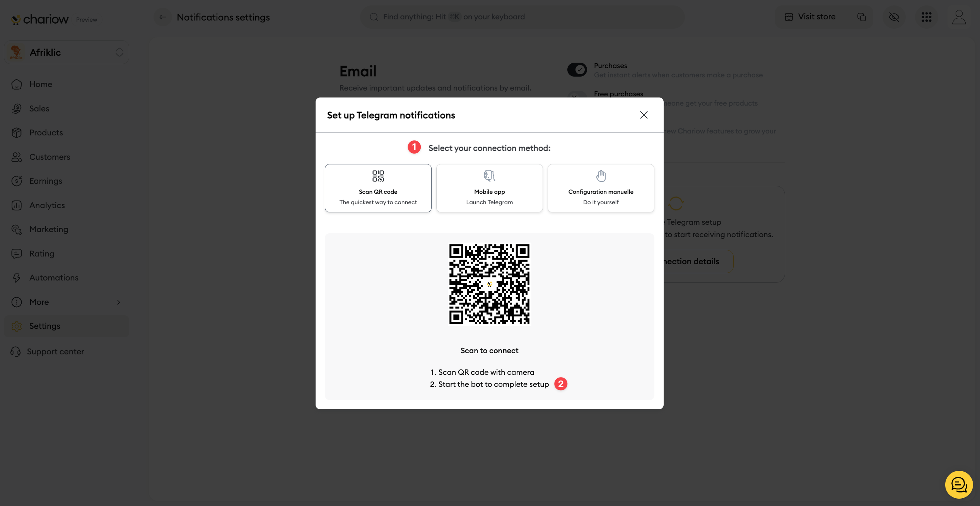Open the yellow live chat bubble
Viewport: 980px width, 506px height.
click(959, 484)
